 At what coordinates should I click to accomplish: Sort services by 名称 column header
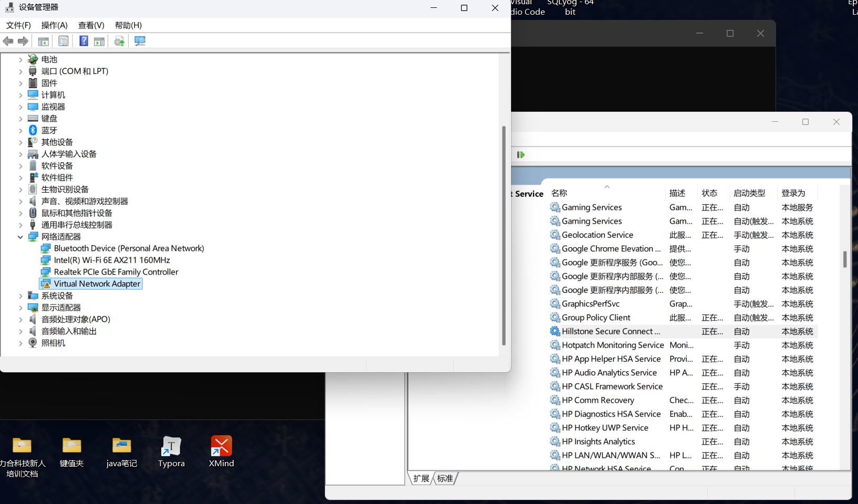pyautogui.click(x=606, y=193)
